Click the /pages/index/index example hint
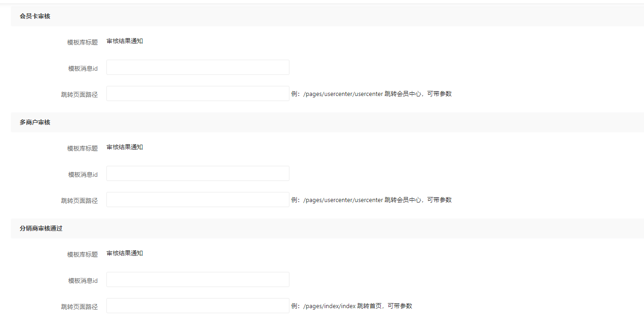The height and width of the screenshot is (321, 644). point(351,306)
